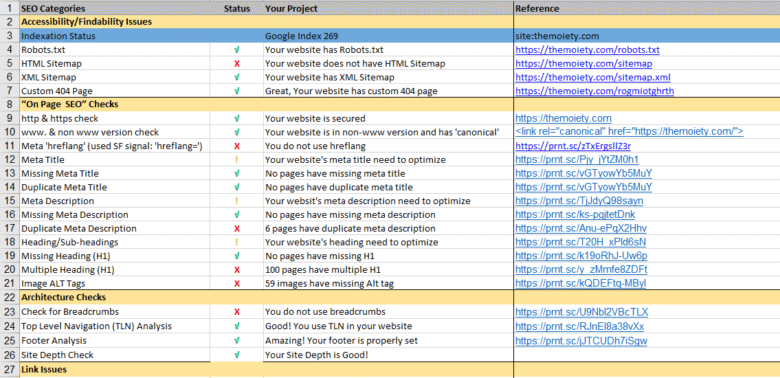Open the themoiety.com/robots.txt link

coord(587,50)
